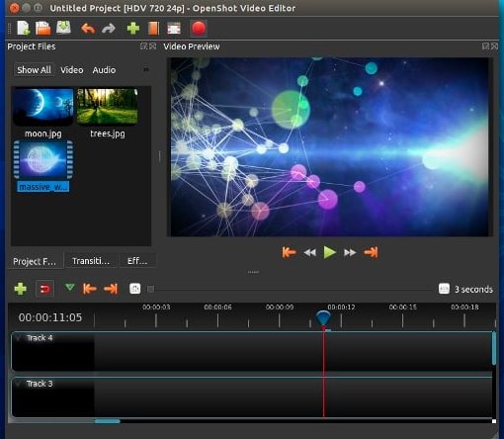
Task: Add a track with timeline plus icon
Action: (21, 289)
